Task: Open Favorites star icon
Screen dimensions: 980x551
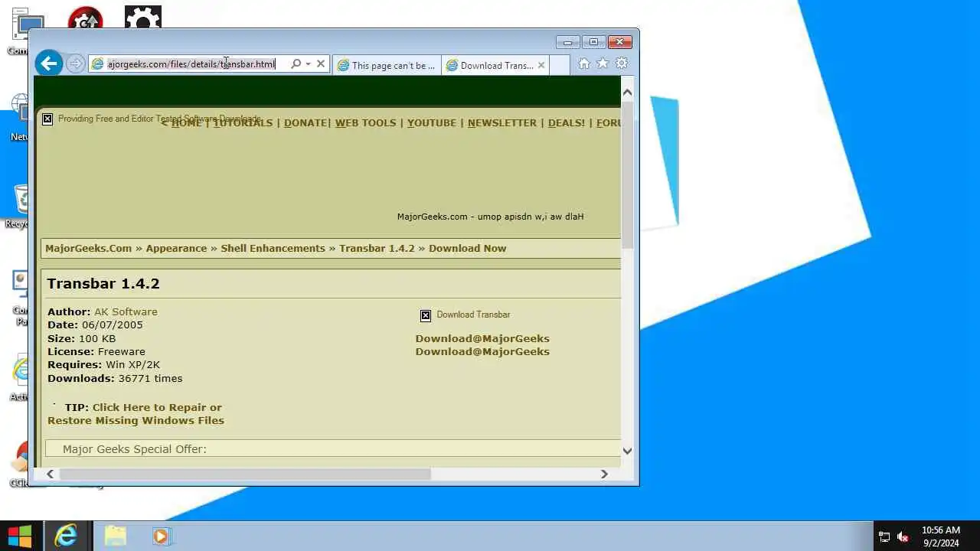Action: pyautogui.click(x=603, y=64)
